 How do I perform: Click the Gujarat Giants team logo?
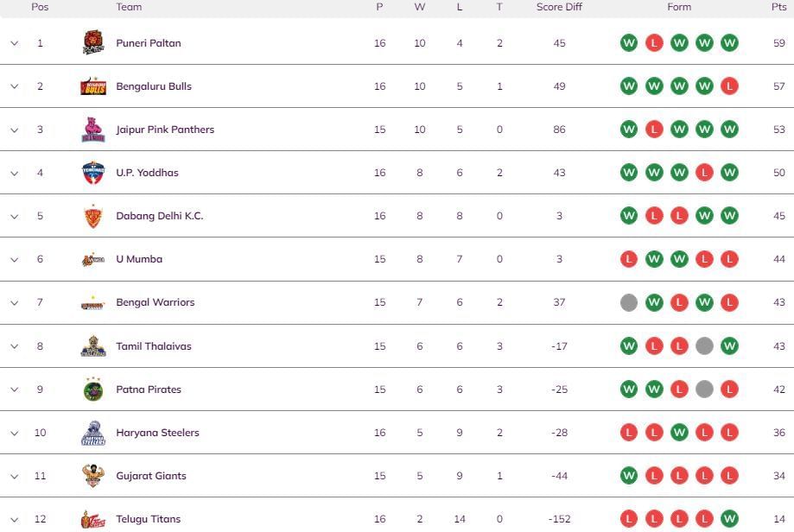pyautogui.click(x=93, y=475)
